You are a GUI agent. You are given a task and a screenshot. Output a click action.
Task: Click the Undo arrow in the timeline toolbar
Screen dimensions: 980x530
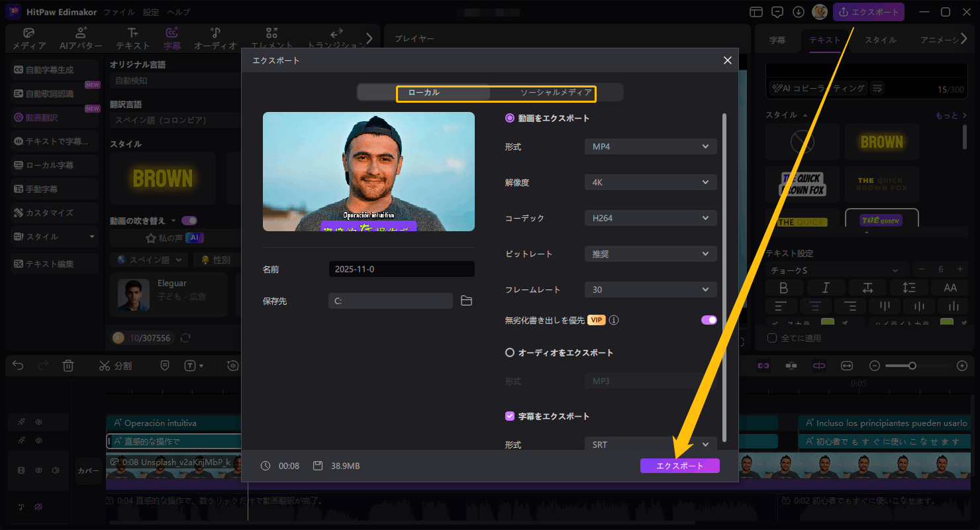(x=17, y=365)
